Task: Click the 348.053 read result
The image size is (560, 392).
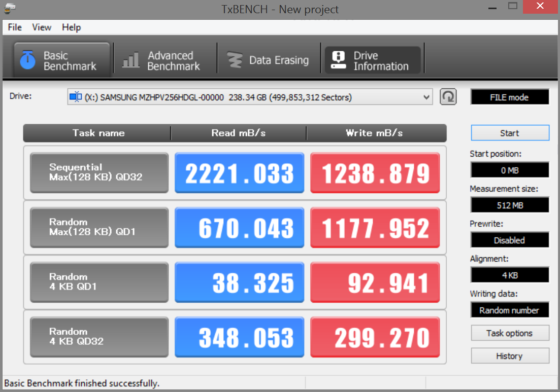Action: (x=239, y=337)
